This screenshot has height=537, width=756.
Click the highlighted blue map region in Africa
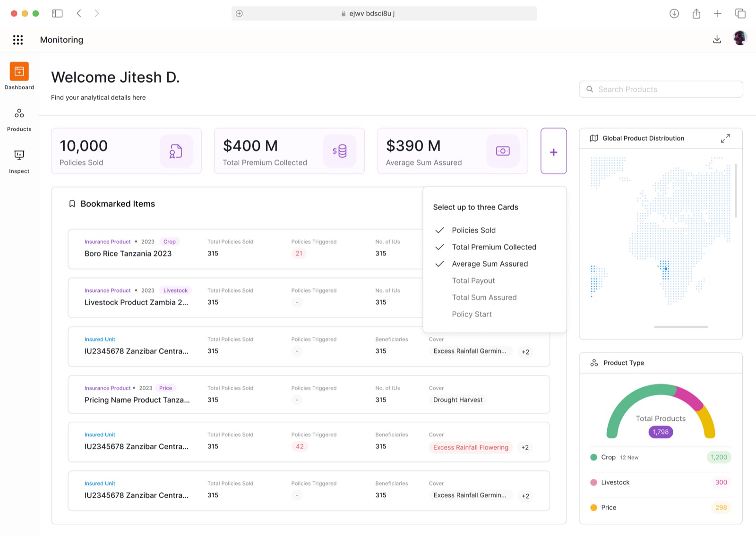[x=664, y=270]
